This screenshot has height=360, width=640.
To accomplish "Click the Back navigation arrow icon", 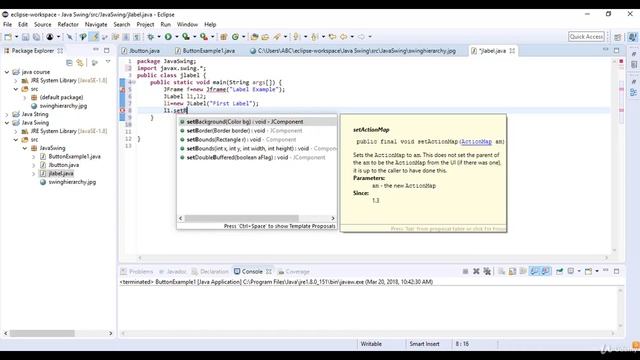I will [x=344, y=37].
